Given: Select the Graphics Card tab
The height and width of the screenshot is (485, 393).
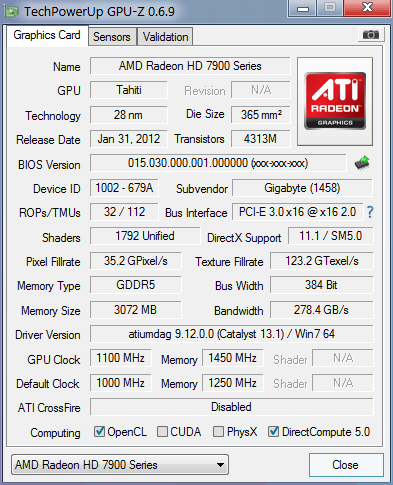Looking at the screenshot, I should [x=47, y=35].
